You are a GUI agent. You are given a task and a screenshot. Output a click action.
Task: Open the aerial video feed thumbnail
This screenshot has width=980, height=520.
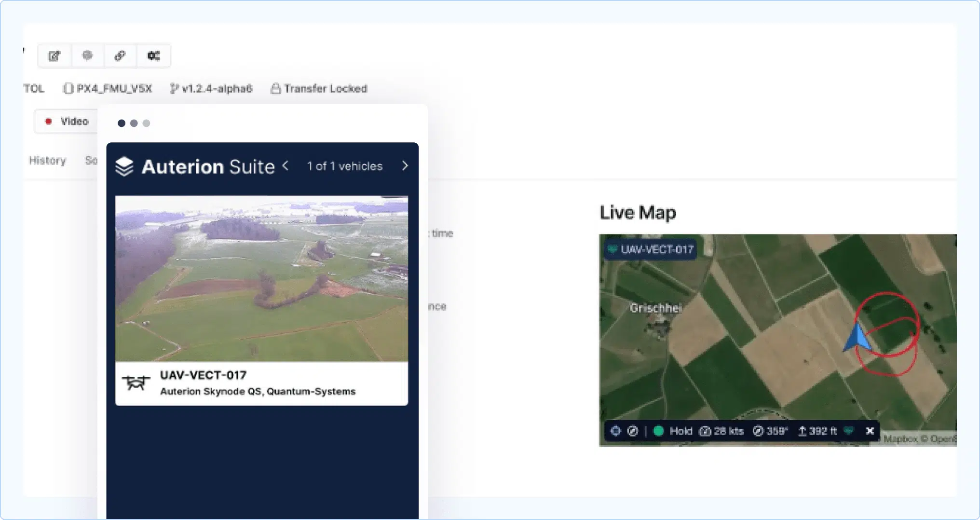pos(261,278)
